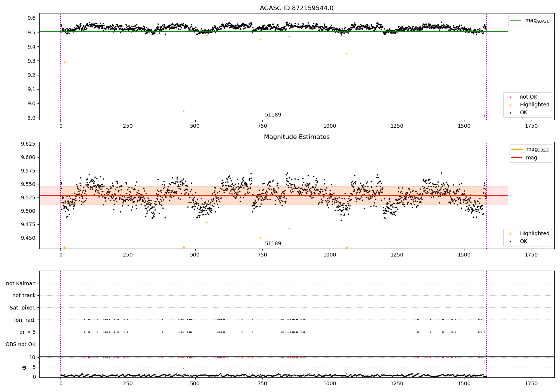560x392 pixels.
Task: Select the 'Ion. rad.' row label
Action: coord(25,320)
